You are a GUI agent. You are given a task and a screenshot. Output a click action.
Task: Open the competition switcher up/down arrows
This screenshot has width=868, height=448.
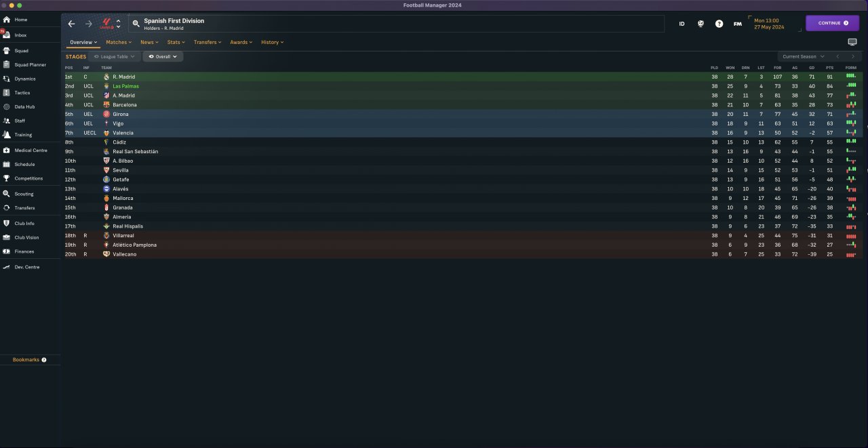[x=119, y=24]
